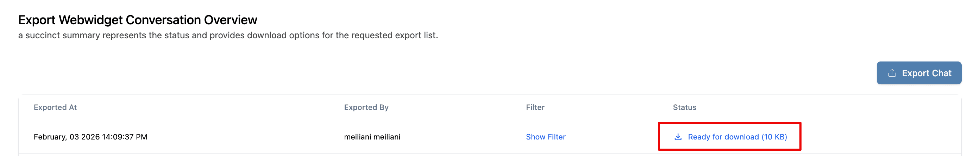Click the (10 KB) file size label
This screenshot has height=156, width=980.
point(774,137)
